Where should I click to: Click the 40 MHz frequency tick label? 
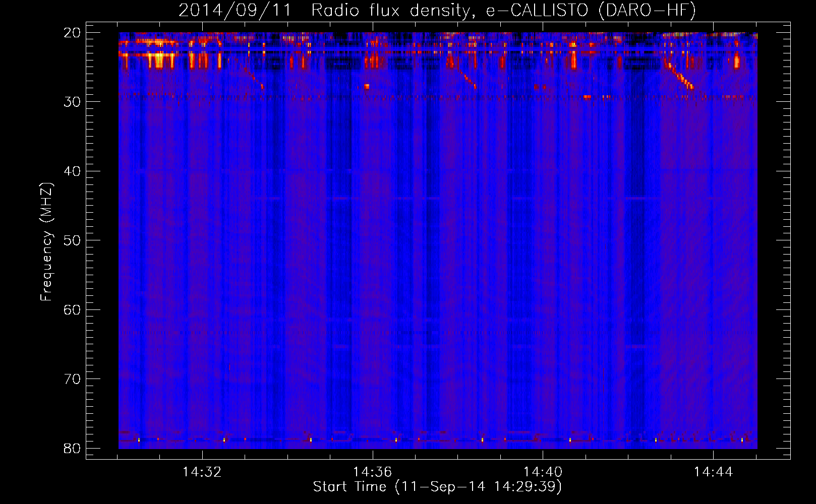[72, 171]
